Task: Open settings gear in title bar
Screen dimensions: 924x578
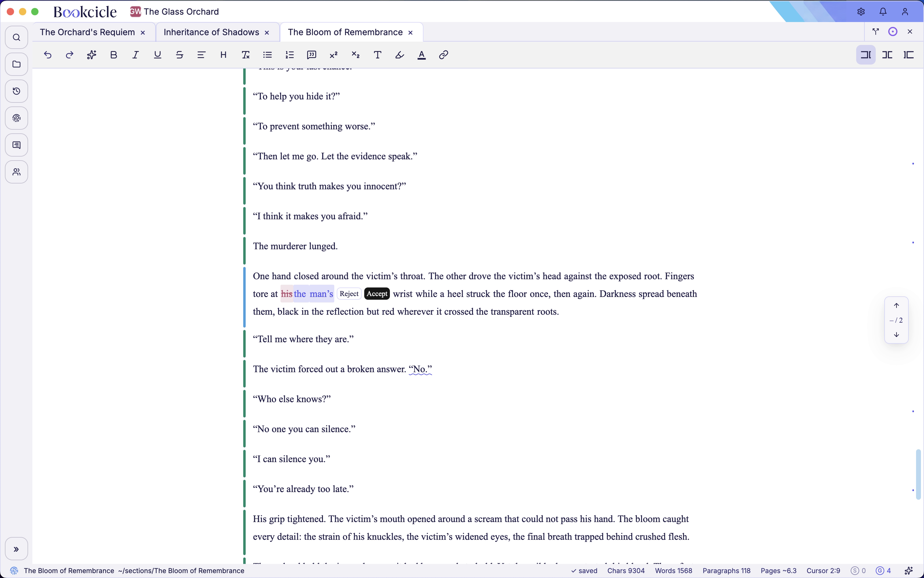Action: pos(861,12)
